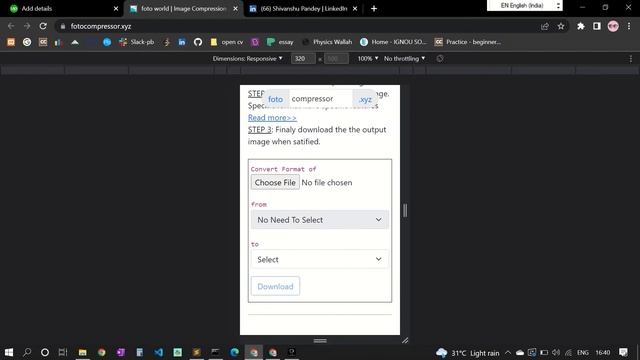The width and height of the screenshot is (640, 360).
Task: Go forward using the browser arrow
Action: [27, 26]
